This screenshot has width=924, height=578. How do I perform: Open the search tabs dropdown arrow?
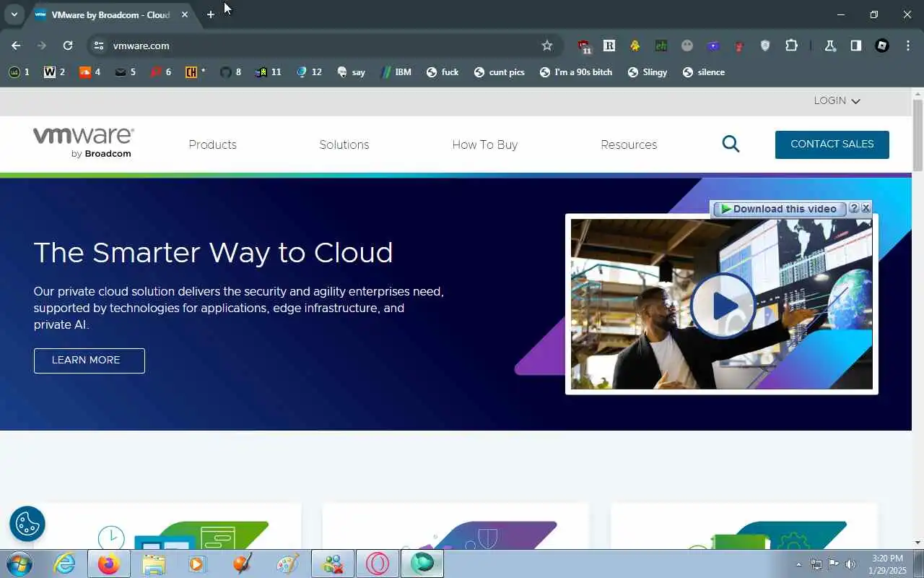[14, 14]
